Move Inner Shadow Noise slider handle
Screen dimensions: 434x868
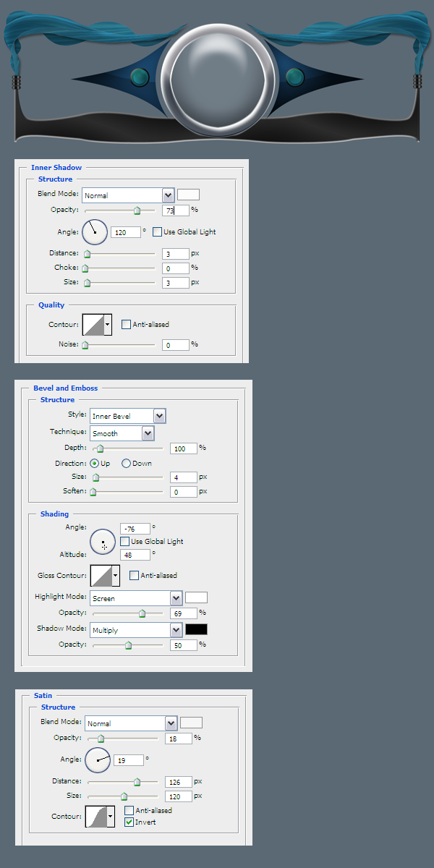(x=85, y=346)
